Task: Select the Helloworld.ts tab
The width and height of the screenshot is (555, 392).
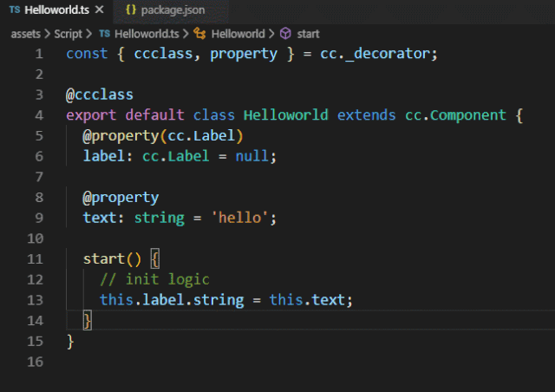Action: [55, 10]
